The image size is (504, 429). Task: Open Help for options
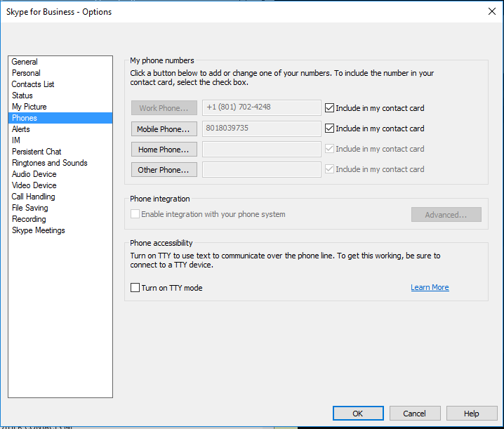pos(472,414)
